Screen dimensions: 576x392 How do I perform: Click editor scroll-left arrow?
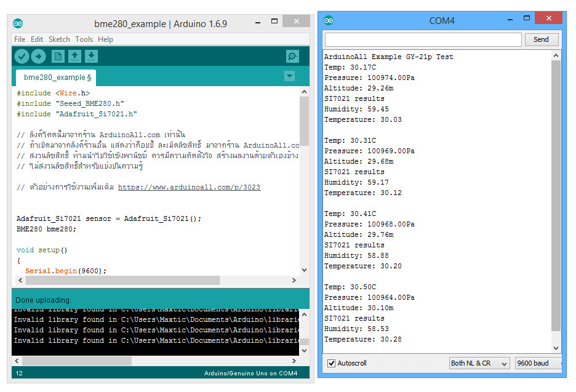20,281
